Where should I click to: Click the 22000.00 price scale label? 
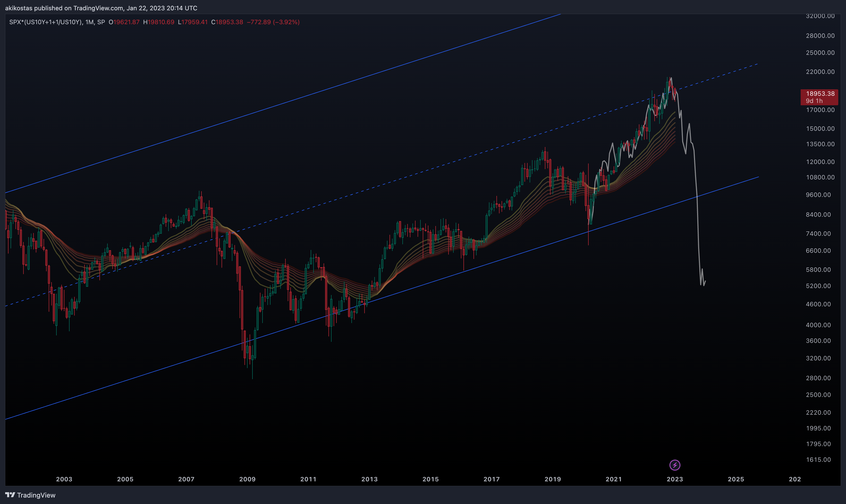[820, 72]
